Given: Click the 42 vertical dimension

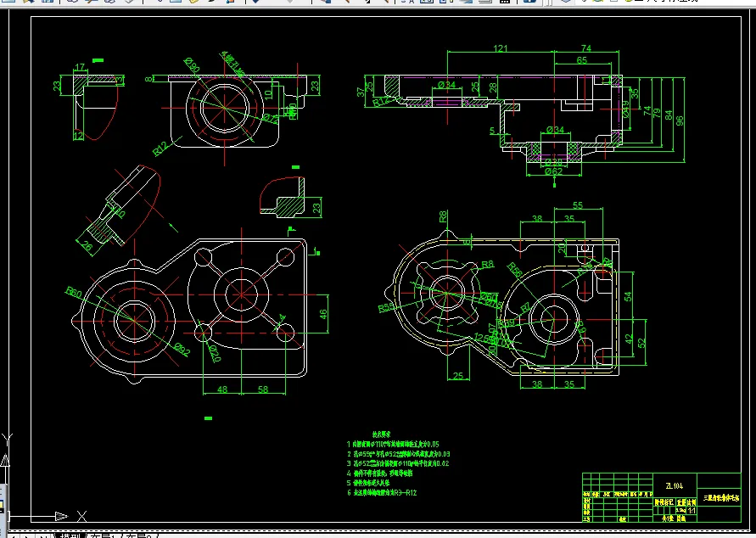Looking at the screenshot, I should tap(629, 339).
